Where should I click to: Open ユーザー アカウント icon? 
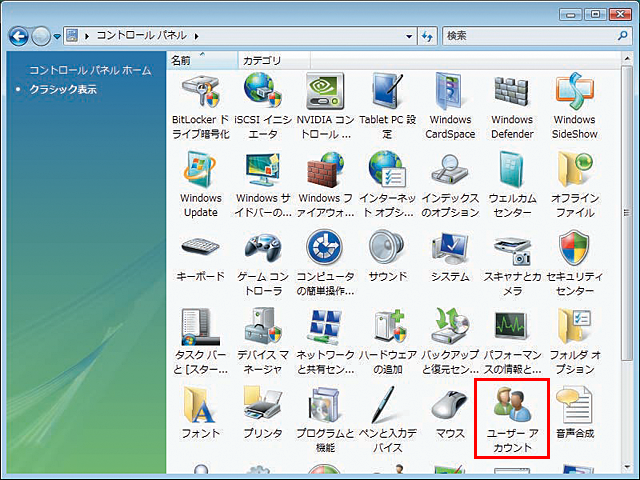click(512, 420)
